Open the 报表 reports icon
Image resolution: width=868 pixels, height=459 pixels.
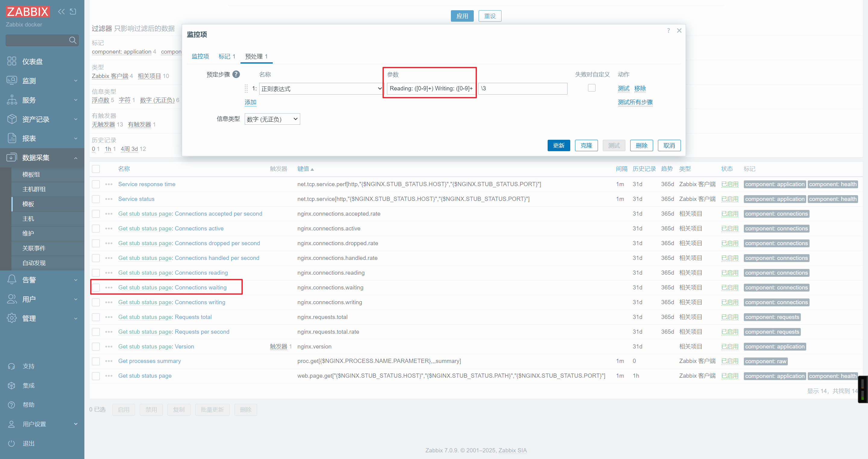pyautogui.click(x=12, y=139)
